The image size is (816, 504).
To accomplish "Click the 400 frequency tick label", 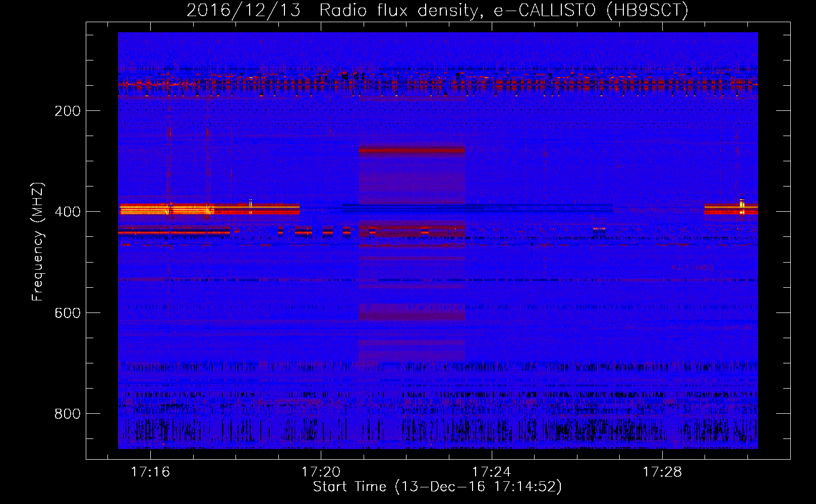I will [x=68, y=212].
